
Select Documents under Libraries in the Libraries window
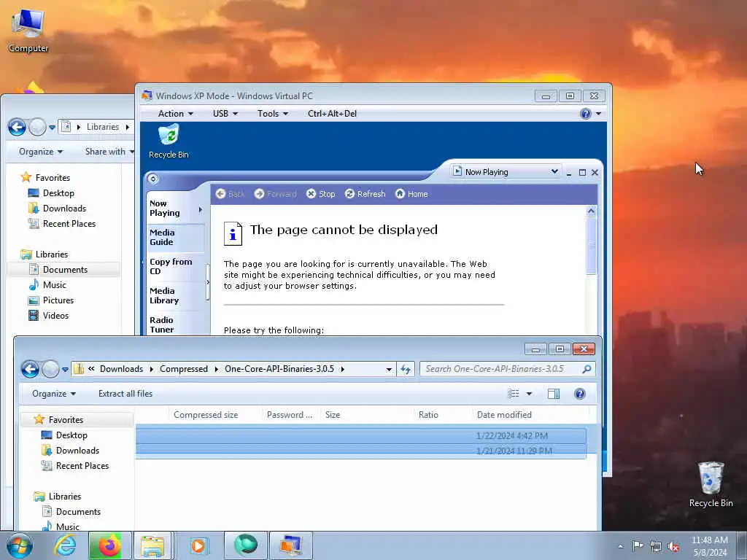tap(65, 270)
